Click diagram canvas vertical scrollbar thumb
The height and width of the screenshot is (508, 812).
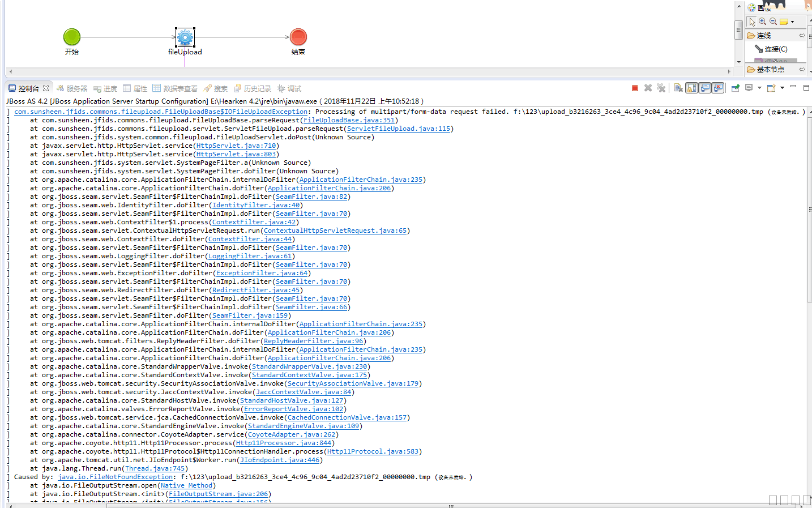point(738,29)
